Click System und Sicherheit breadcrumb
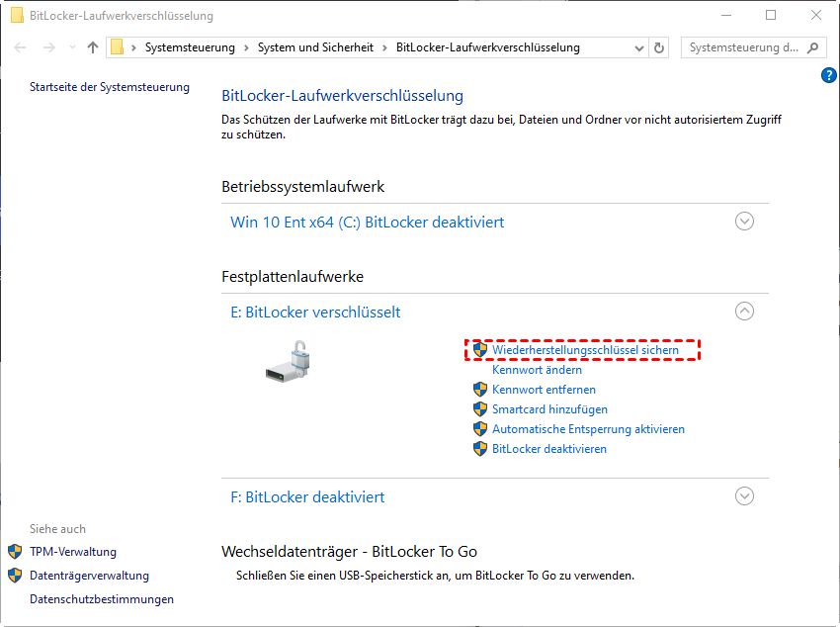840x627 pixels. (315, 47)
